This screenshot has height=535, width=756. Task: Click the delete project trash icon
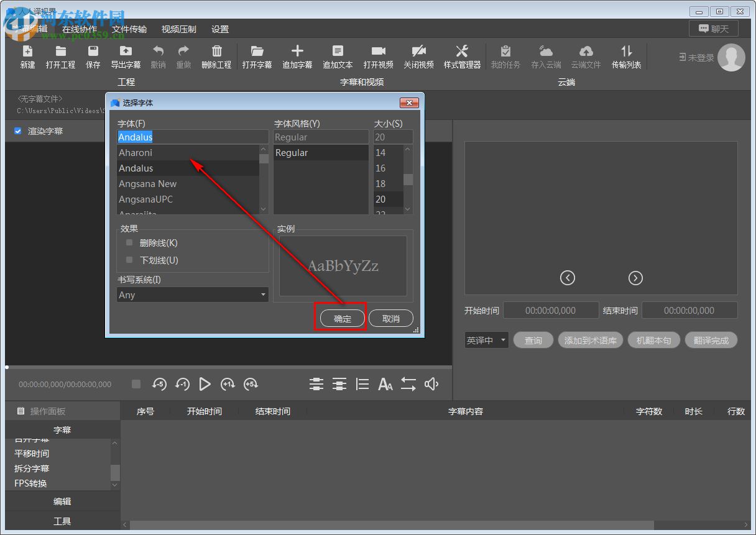point(216,52)
